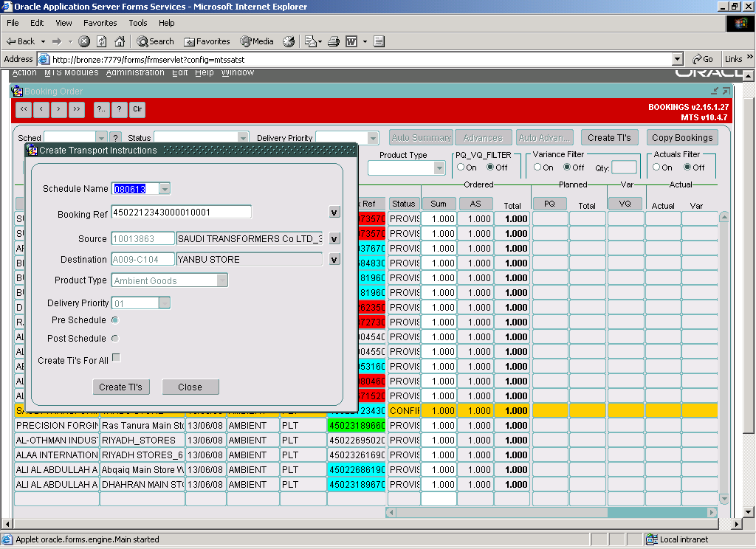756x549 pixels.
Task: Click the Variance Filter Qty field
Action: (624, 168)
